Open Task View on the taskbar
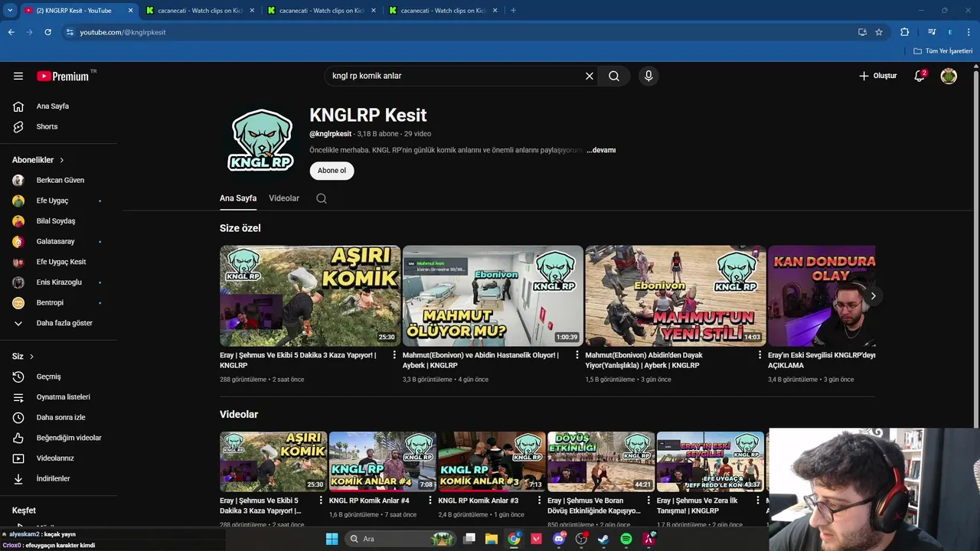Image resolution: width=980 pixels, height=551 pixels. pyautogui.click(x=469, y=539)
